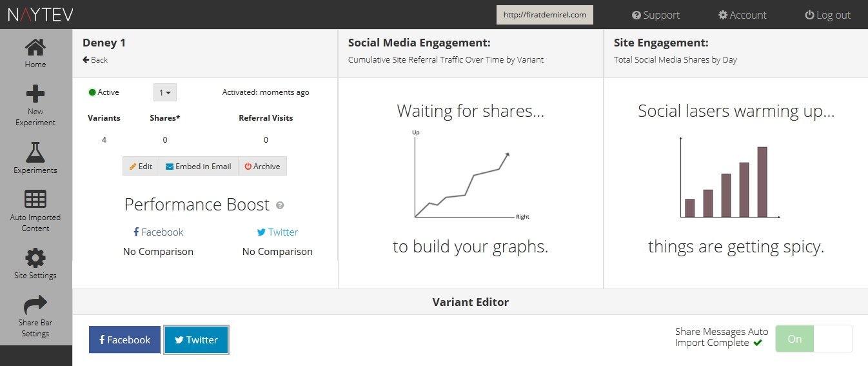Click the firatdemirel.com site URL box
The width and height of the screenshot is (868, 366).
(x=544, y=15)
